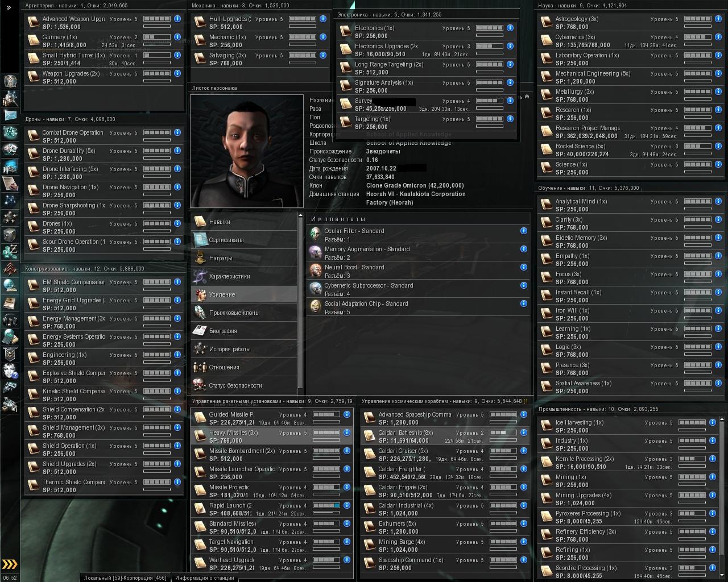The image size is (728, 582).
Task: Open the Информация о станции tab
Action: coord(205,577)
